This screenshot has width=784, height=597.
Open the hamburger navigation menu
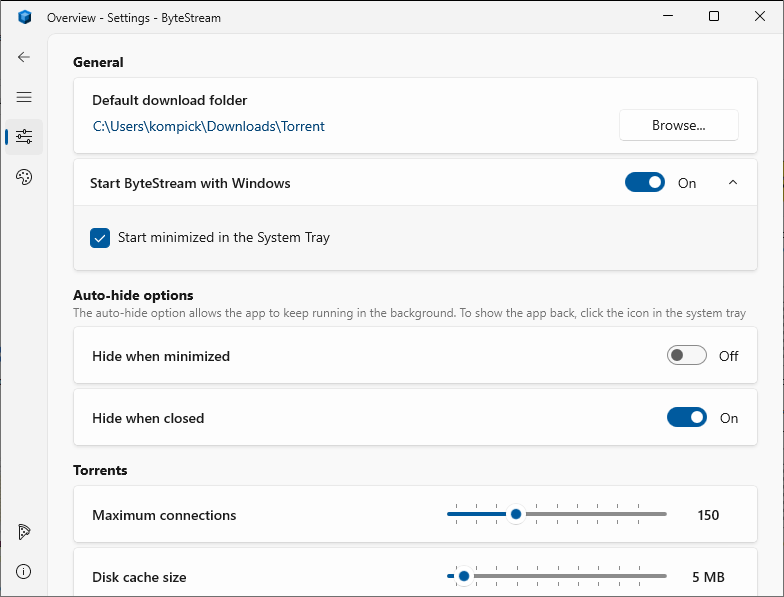(24, 97)
